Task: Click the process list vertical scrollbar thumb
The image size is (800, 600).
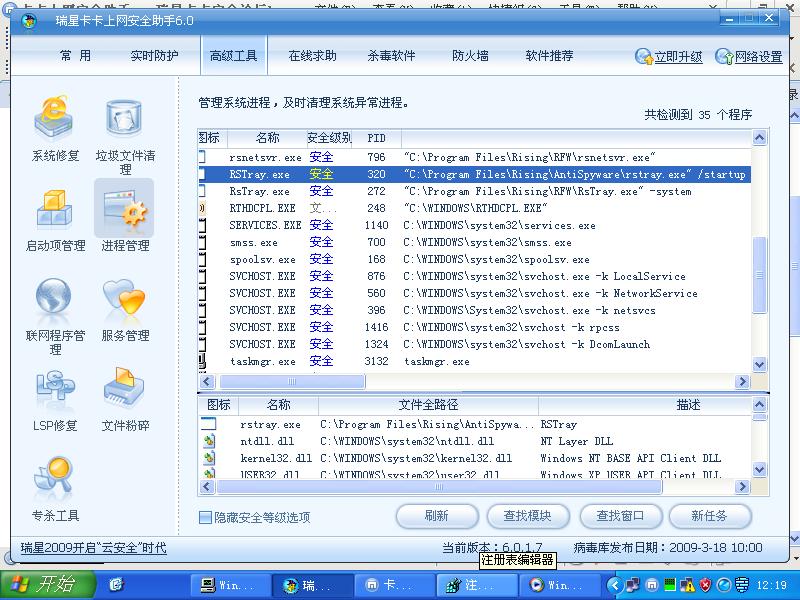Action: click(759, 274)
